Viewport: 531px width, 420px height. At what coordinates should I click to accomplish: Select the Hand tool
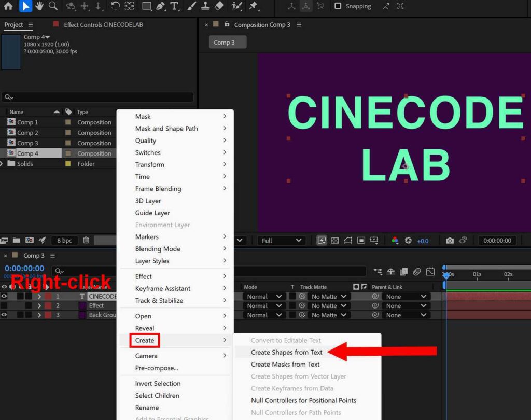point(39,6)
